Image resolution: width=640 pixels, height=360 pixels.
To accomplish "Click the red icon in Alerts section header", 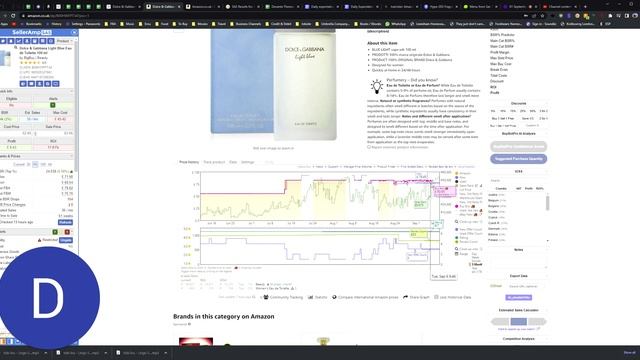I will [67, 232].
